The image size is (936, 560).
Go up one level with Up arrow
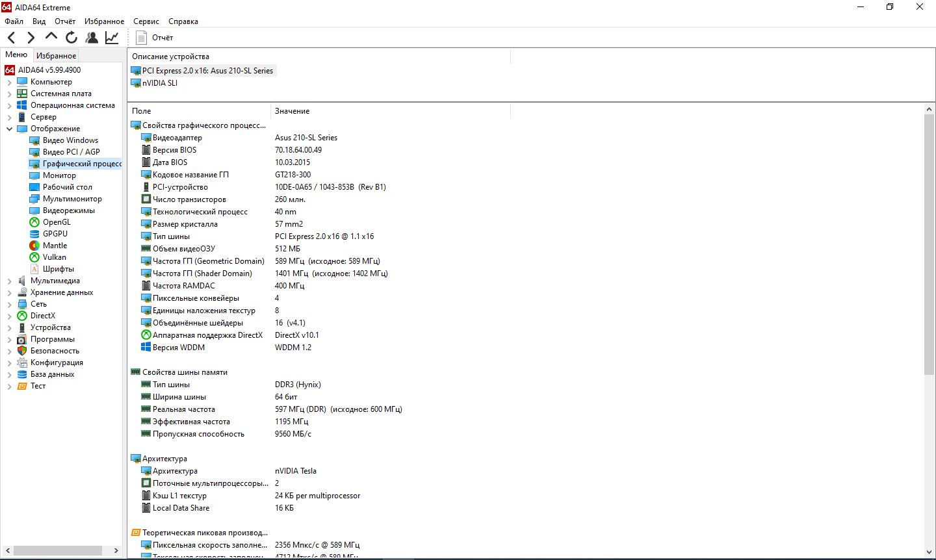pos(51,37)
